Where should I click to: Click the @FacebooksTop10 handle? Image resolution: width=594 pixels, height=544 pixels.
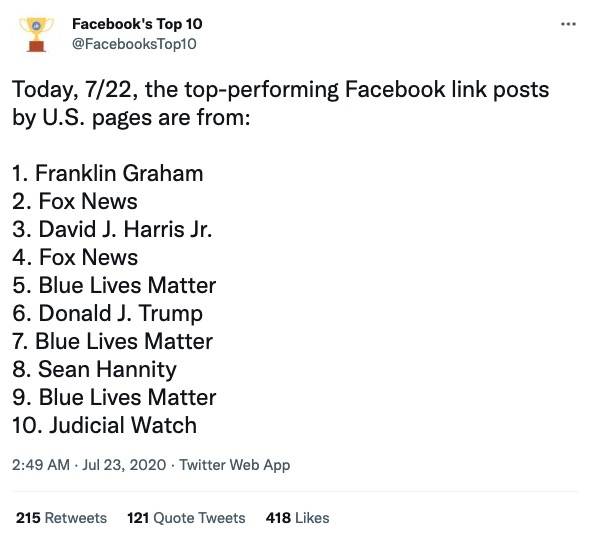pos(134,44)
